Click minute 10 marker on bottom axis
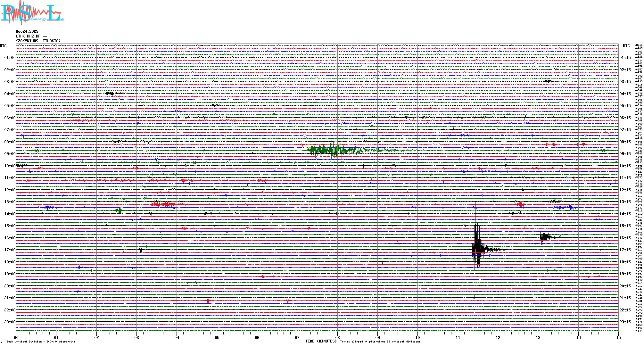The image size is (644, 346). (417, 338)
